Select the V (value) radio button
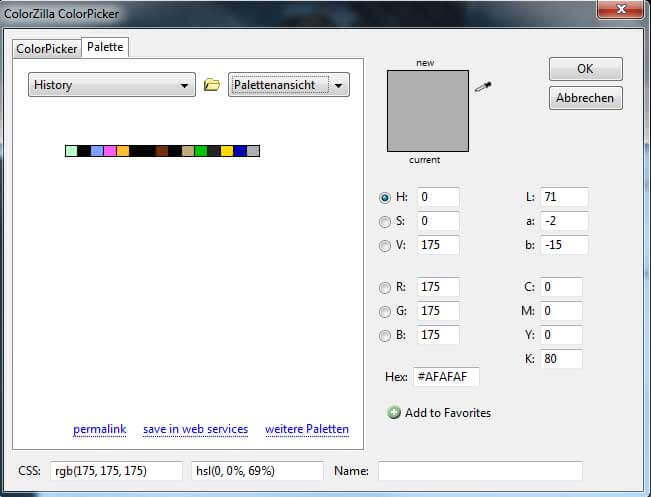The height and width of the screenshot is (497, 651). point(385,246)
